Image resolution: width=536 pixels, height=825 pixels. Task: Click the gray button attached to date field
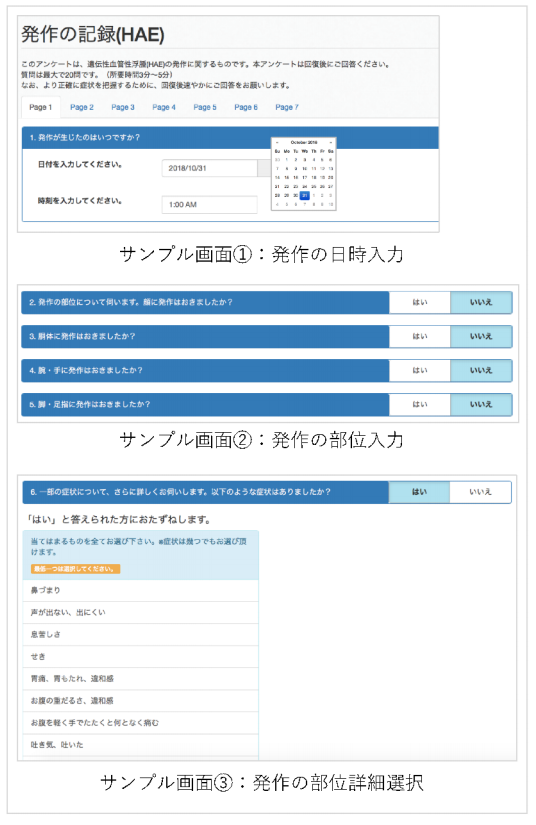(x=264, y=168)
